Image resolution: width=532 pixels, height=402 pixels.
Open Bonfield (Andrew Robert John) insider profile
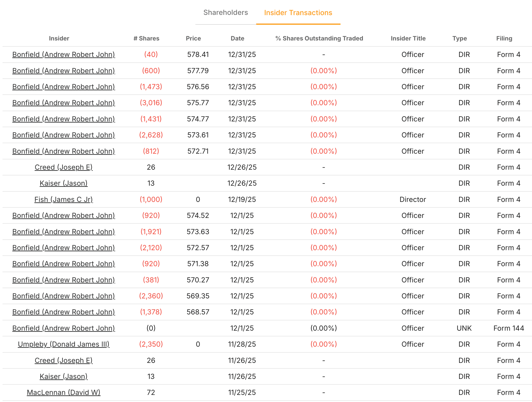click(64, 55)
